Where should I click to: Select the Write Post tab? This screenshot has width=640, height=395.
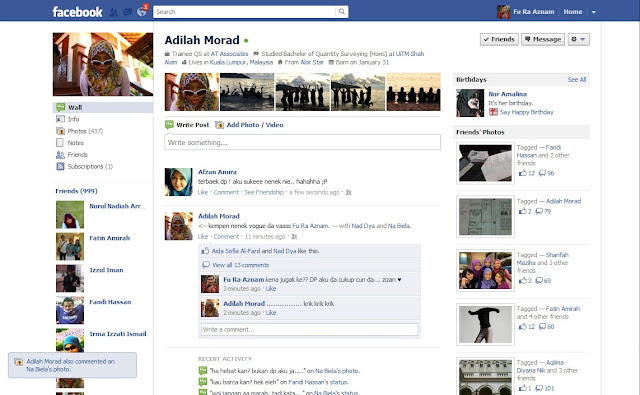(x=187, y=125)
